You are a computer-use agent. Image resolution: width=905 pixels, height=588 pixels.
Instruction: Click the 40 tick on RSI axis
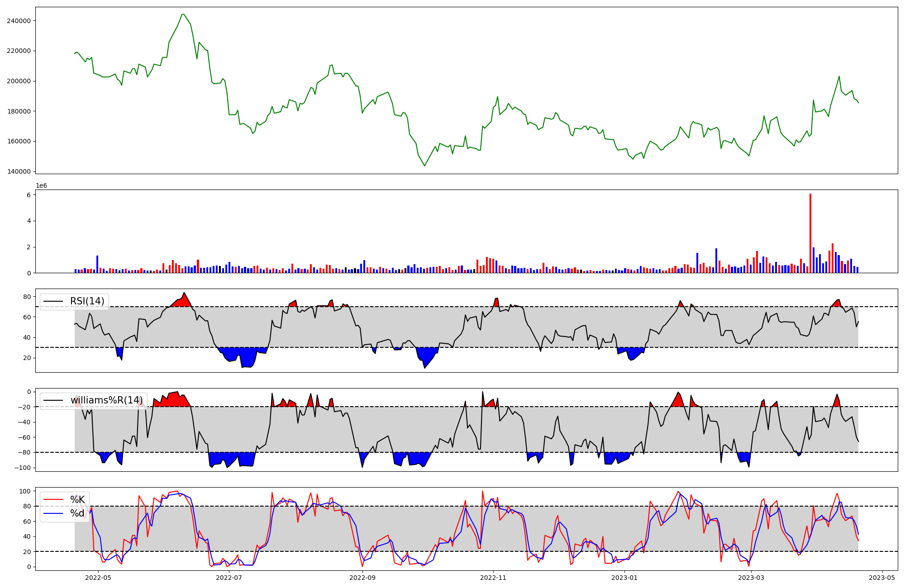click(x=27, y=337)
